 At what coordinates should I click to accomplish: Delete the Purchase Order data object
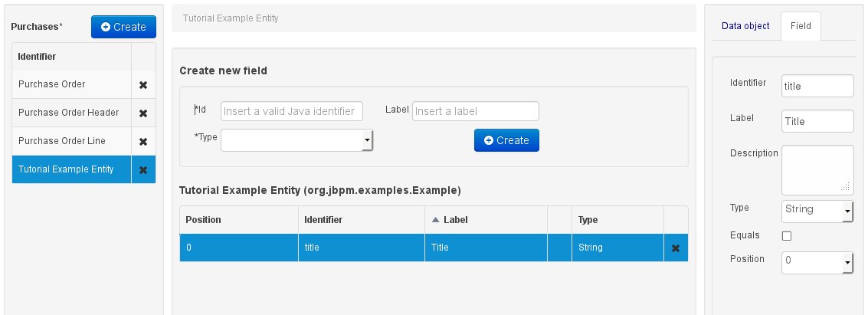click(143, 85)
